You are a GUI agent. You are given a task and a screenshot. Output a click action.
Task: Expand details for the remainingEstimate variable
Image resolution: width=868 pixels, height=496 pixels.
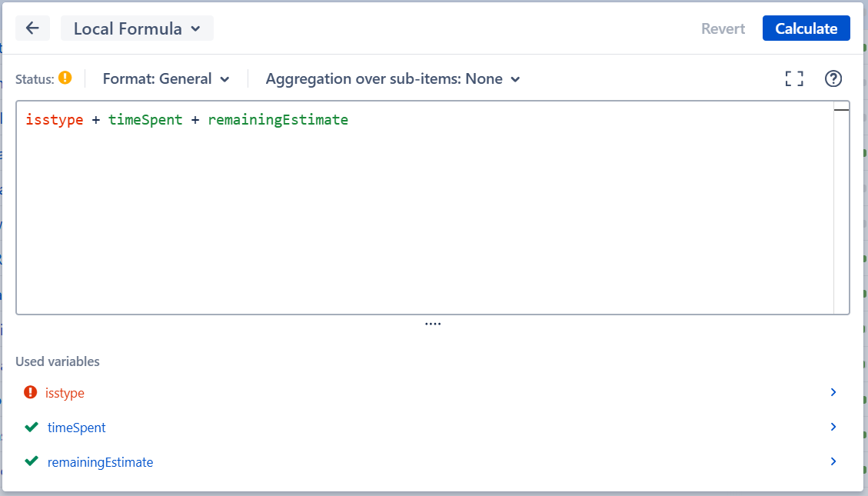pyautogui.click(x=833, y=461)
